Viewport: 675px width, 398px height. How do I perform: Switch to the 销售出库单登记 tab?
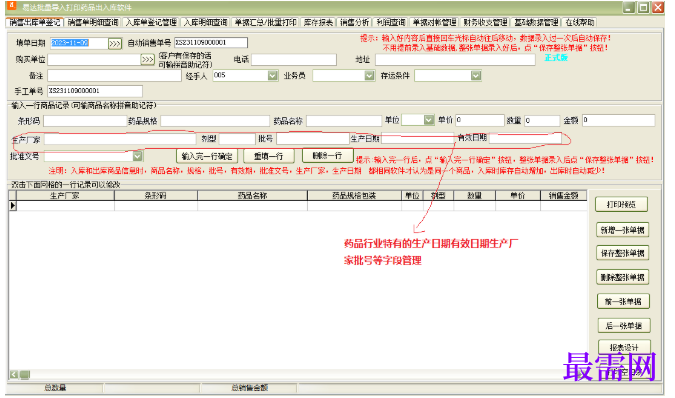point(34,22)
